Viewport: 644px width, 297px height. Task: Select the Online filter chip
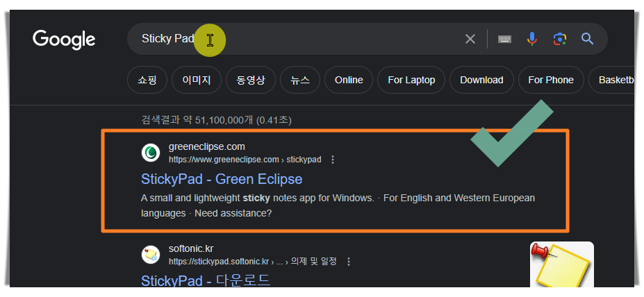[x=349, y=80]
